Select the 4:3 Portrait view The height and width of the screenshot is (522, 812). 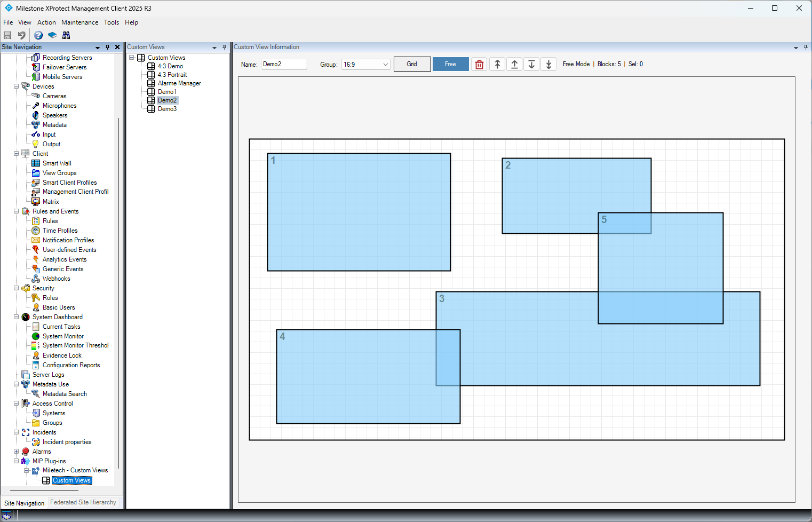[x=172, y=75]
